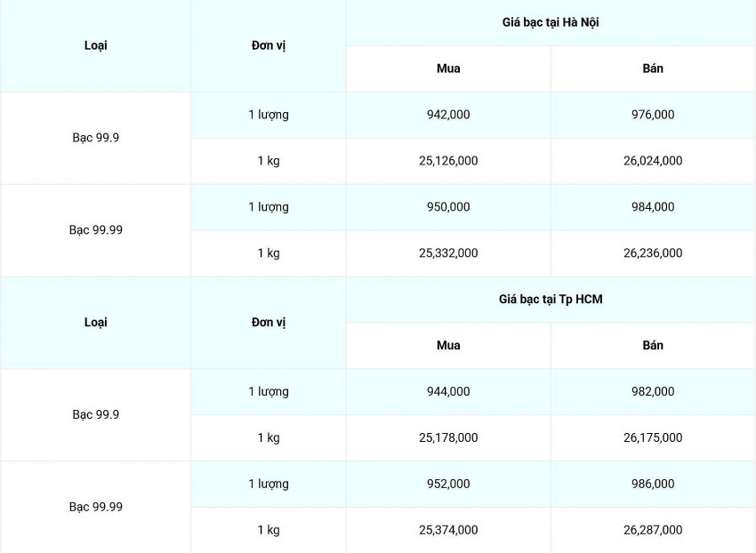Click the 25,332,000 price cell
The width and height of the screenshot is (756, 553).
[x=448, y=253]
